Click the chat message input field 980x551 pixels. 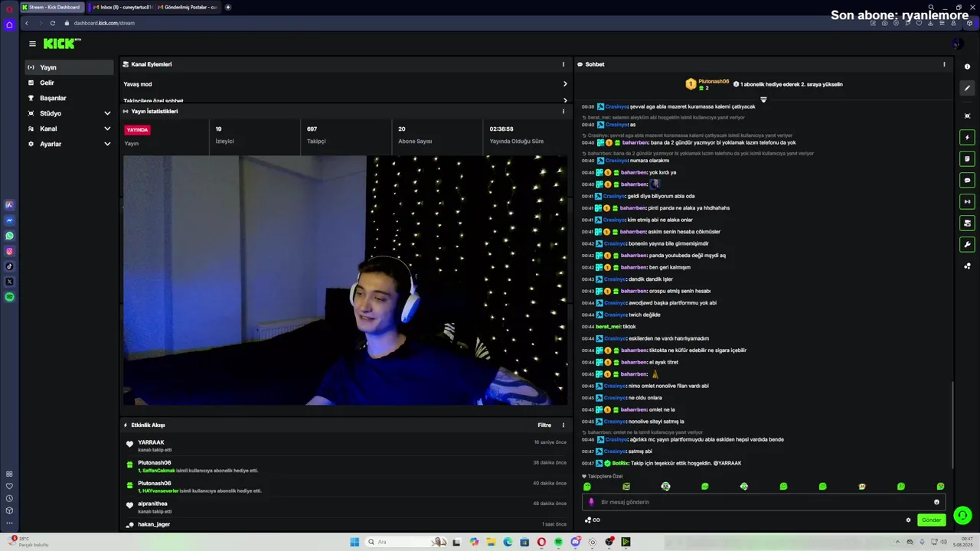pos(763,502)
